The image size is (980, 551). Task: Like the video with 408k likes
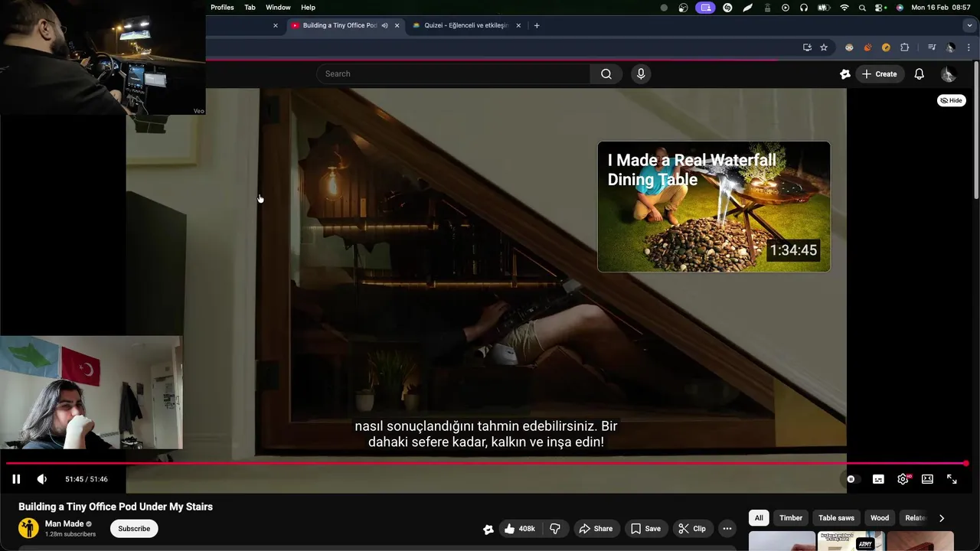(519, 529)
